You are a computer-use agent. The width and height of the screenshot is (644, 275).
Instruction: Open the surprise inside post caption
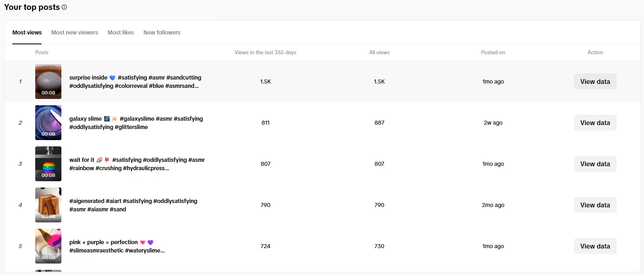coord(135,82)
